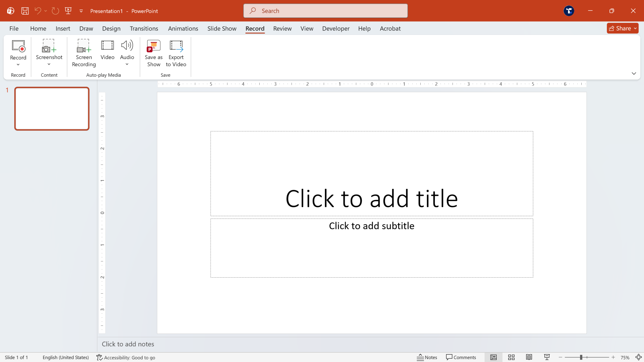
Task: Toggle AutoSave PowerPoint icon in title bar
Action: 11,11
